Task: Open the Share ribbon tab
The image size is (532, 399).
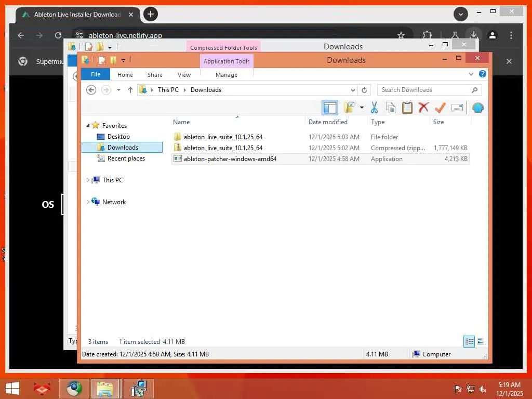Action: [x=155, y=75]
